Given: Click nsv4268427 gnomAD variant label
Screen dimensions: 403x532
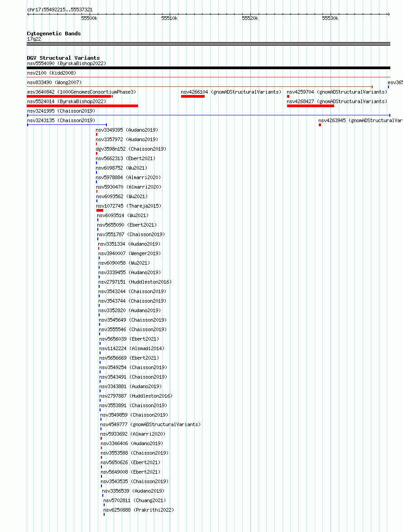Looking at the screenshot, I should pyautogui.click(x=337, y=101).
